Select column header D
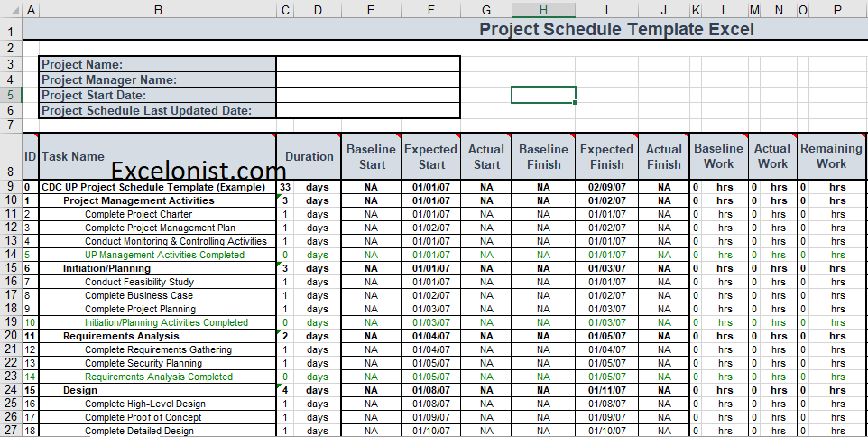 (318, 9)
